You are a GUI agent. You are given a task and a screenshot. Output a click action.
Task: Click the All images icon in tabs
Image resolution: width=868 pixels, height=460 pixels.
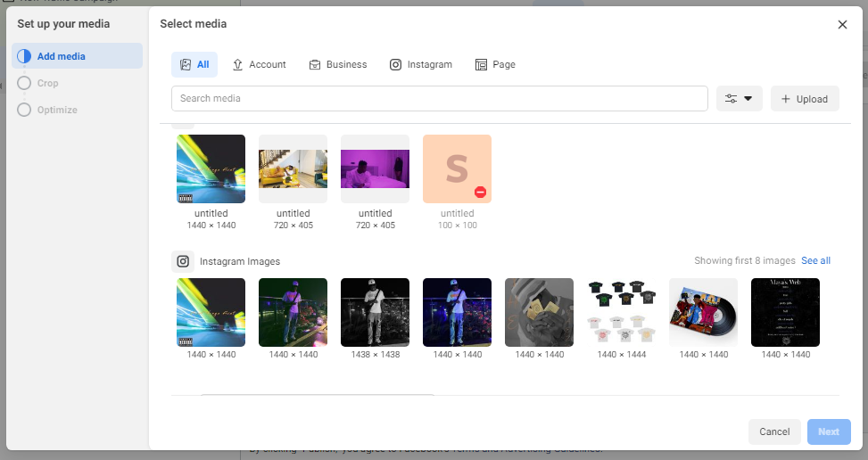click(186, 65)
